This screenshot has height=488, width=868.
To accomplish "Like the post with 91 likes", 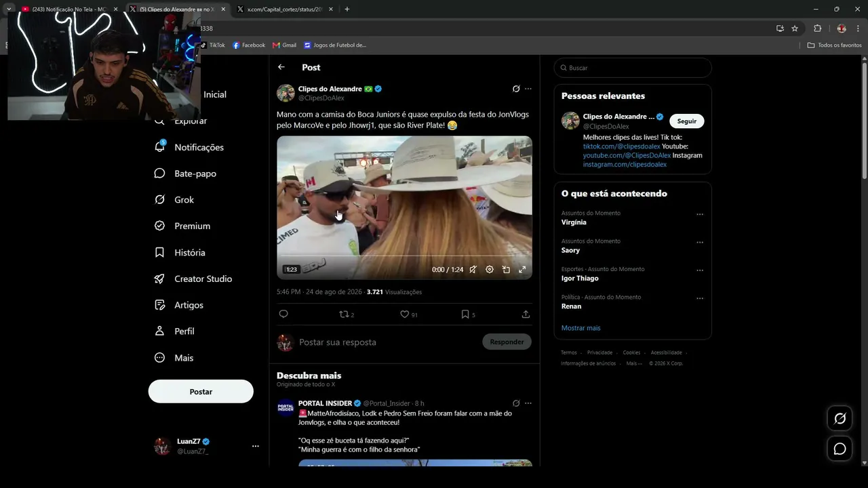I will 405,314.
